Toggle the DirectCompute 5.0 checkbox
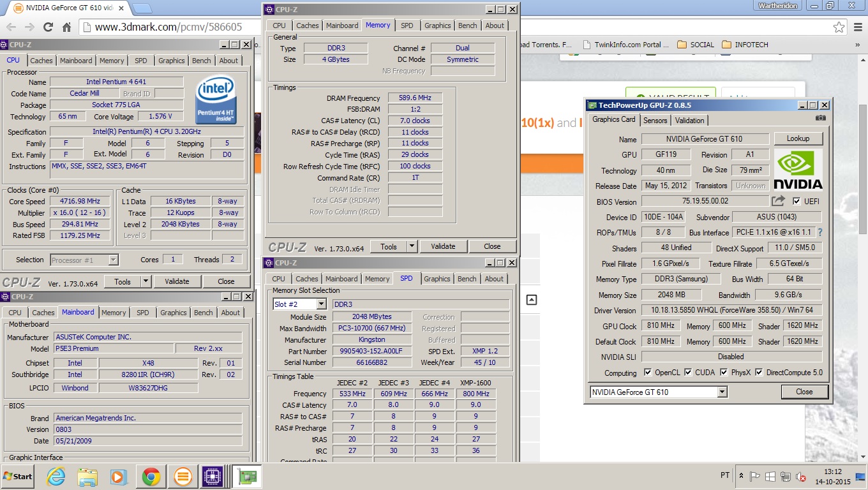 coord(759,373)
